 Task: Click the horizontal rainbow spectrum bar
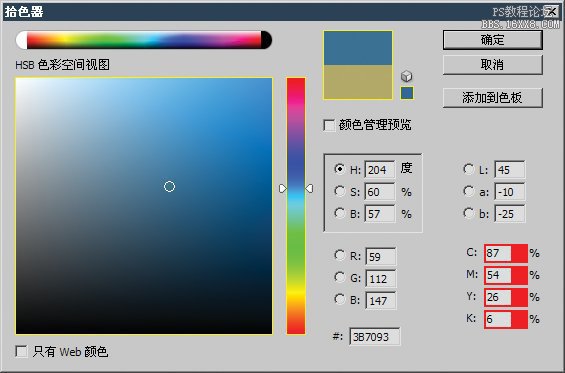pyautogui.click(x=144, y=40)
